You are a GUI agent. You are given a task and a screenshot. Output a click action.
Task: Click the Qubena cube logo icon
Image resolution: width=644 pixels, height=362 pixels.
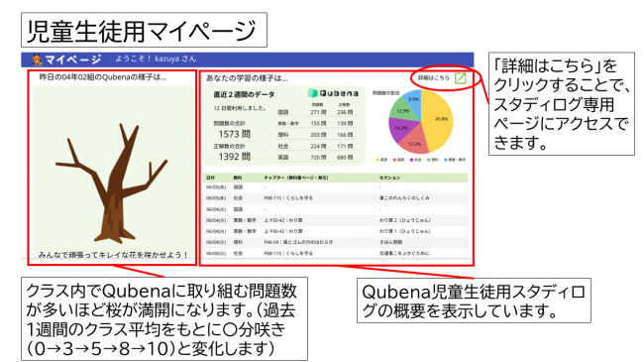312,93
